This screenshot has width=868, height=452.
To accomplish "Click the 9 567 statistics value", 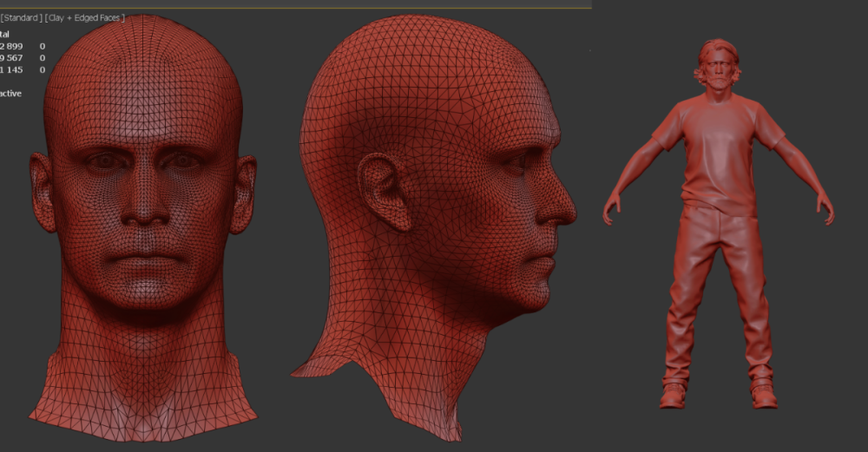I will 13,58.
